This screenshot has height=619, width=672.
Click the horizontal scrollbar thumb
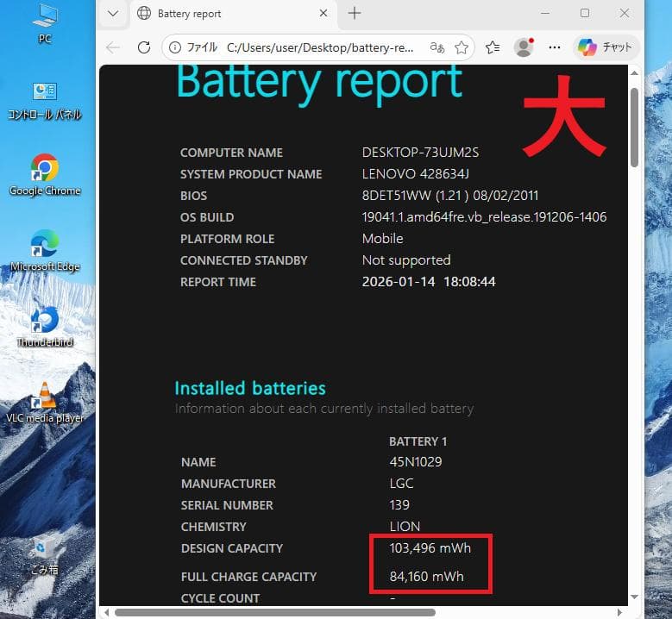(275, 612)
